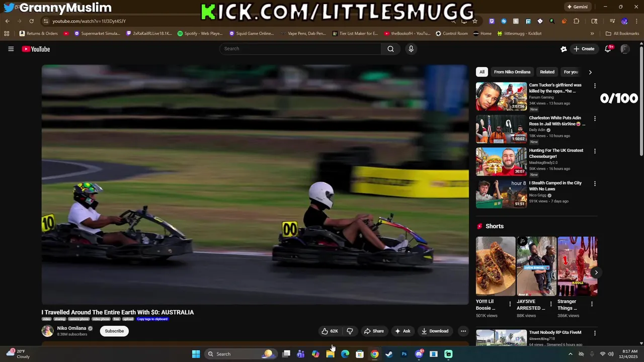Open options for I Stealth Camped video
Screen dimensions: 644x362
[x=595, y=184]
